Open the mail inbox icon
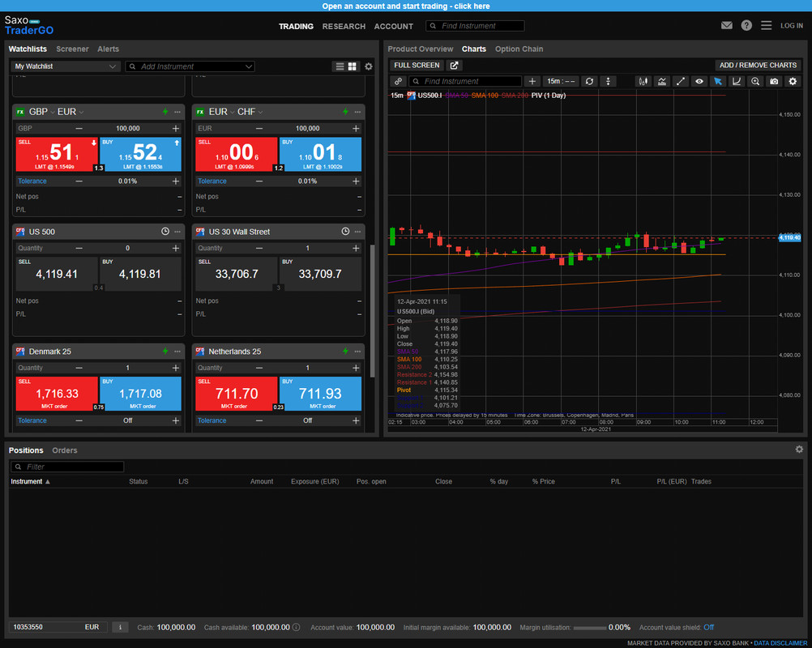Image resolution: width=812 pixels, height=648 pixels. click(x=727, y=25)
